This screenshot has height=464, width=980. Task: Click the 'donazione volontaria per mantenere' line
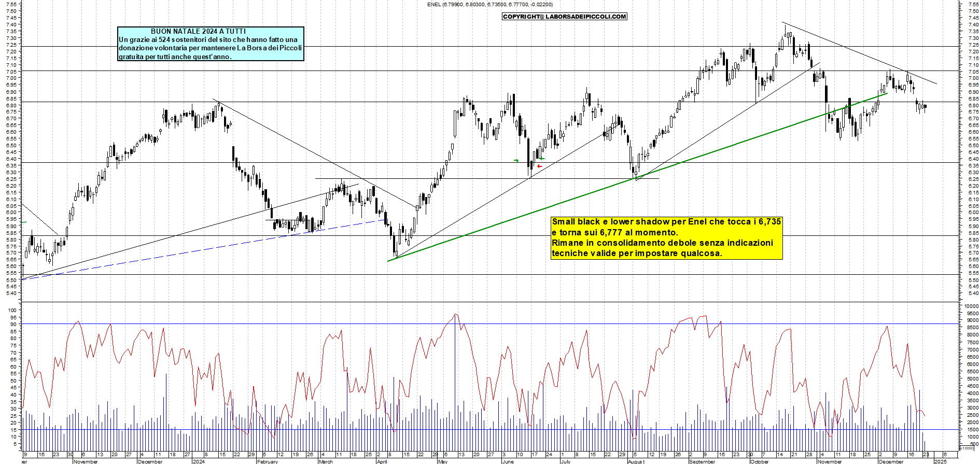click(x=210, y=48)
